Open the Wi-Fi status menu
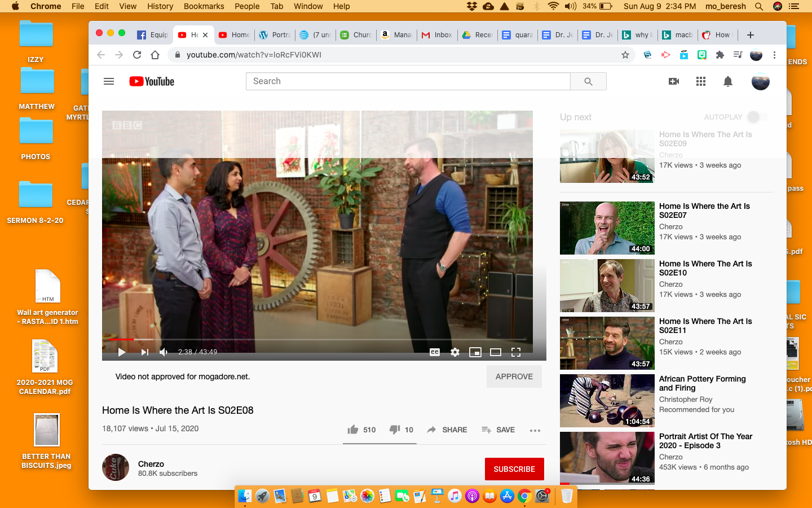The height and width of the screenshot is (508, 812). pyautogui.click(x=553, y=6)
